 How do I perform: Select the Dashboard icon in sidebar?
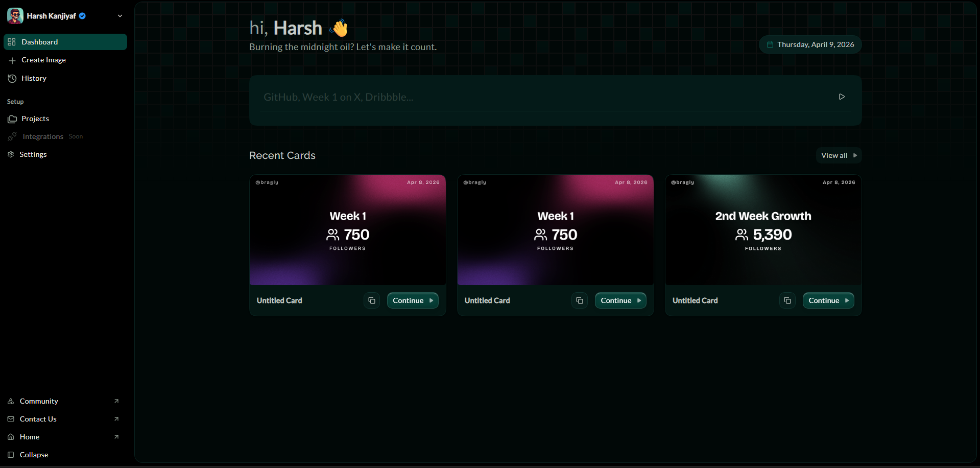[x=12, y=42]
